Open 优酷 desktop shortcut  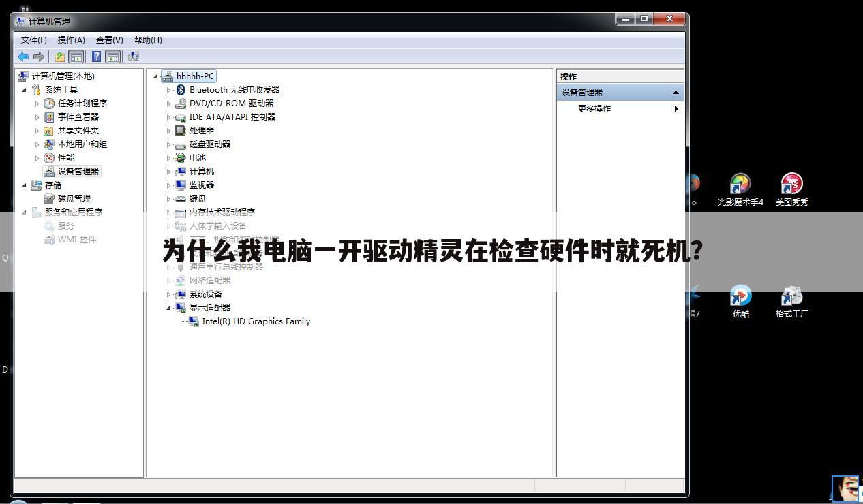740,296
